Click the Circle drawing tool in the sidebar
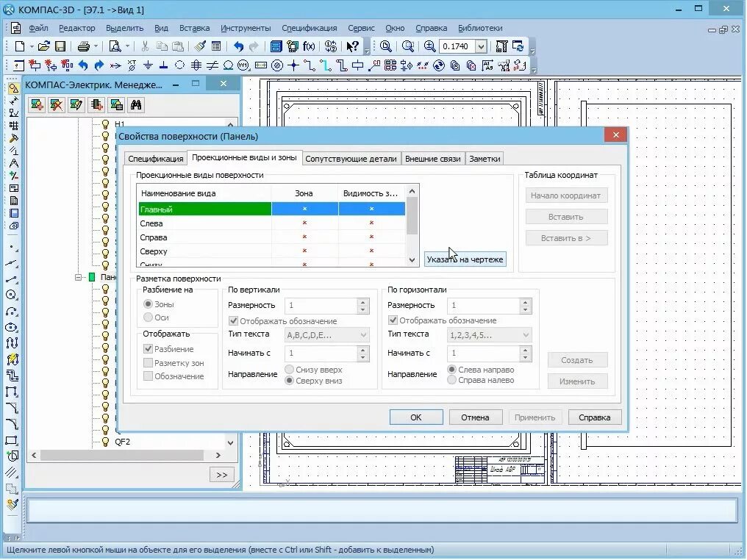747x560 pixels. click(12, 295)
